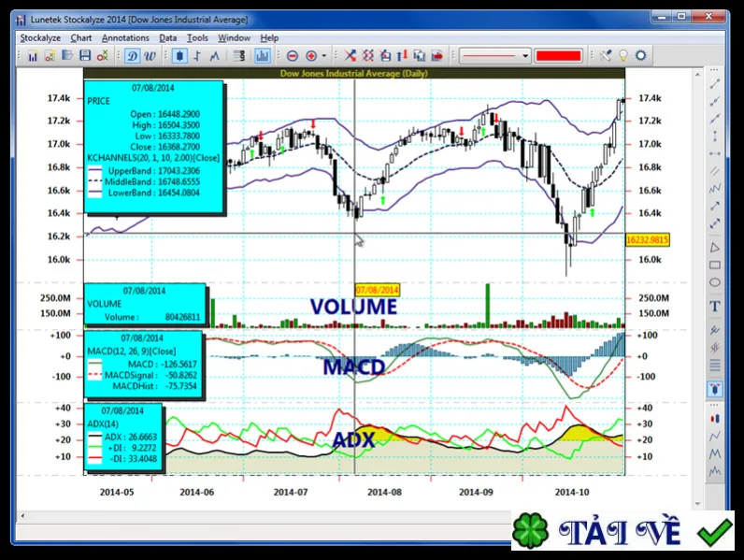Click the candlestick pattern icon in the side toolbar
Image resolution: width=744 pixels, height=560 pixels.
pyautogui.click(x=715, y=418)
